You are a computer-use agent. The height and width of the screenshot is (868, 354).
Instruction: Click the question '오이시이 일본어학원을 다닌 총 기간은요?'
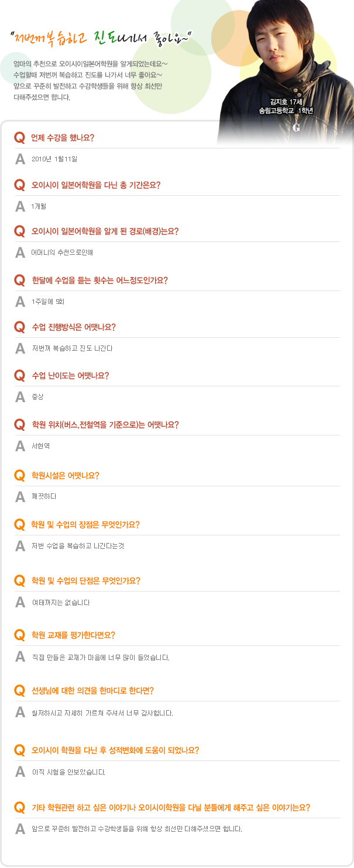[96, 185]
